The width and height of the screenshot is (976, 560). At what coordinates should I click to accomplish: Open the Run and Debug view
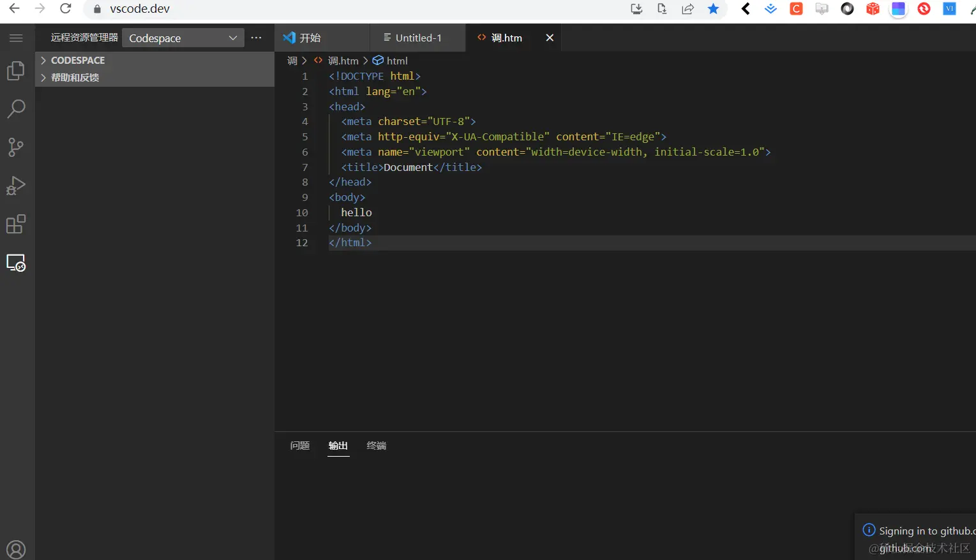(16, 186)
